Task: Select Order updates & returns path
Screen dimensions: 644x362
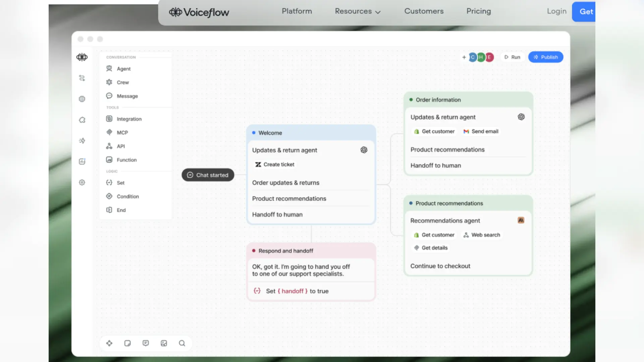Action: [311, 183]
